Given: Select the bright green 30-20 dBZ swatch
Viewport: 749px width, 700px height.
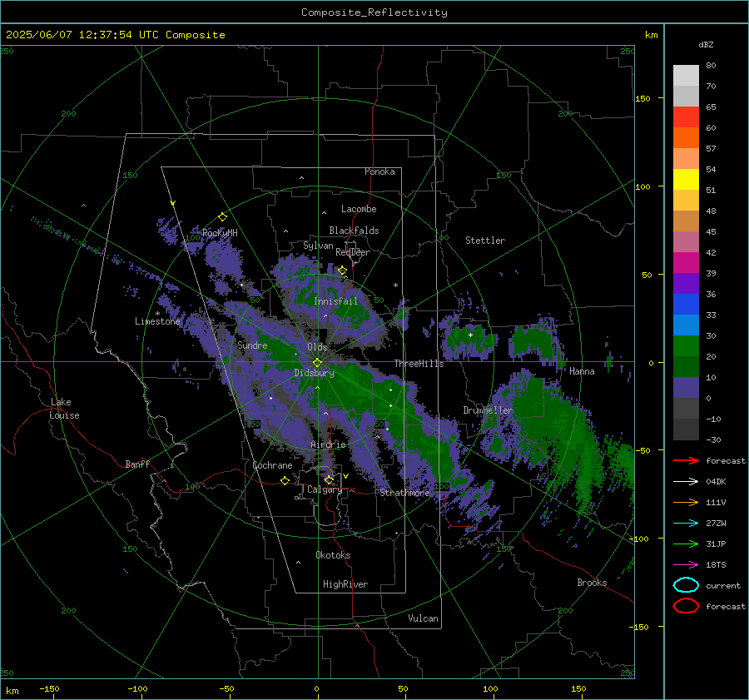Looking at the screenshot, I should [x=686, y=346].
